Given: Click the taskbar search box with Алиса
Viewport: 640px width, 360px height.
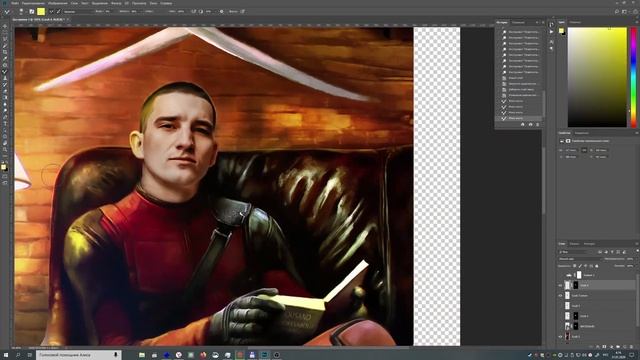Looking at the screenshot, I should click(79, 355).
